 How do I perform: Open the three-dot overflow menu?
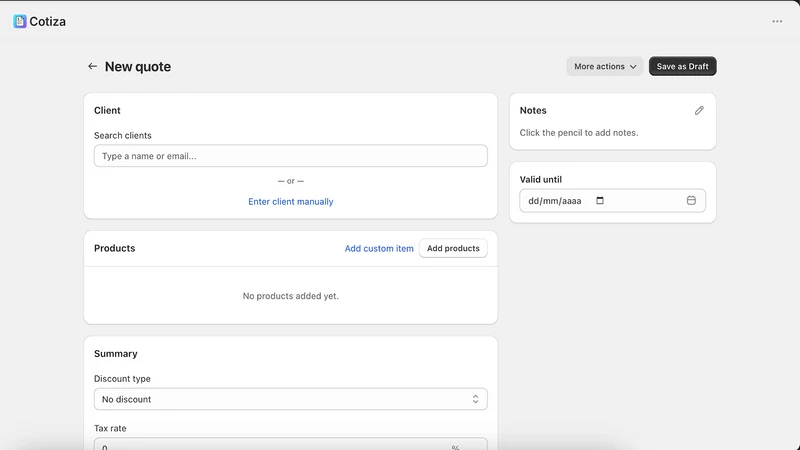[777, 21]
